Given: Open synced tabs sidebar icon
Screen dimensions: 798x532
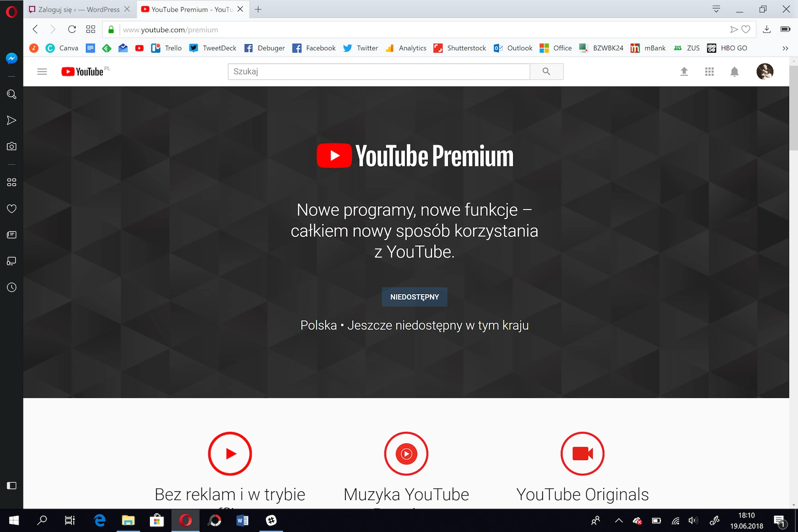Looking at the screenshot, I should coord(12,261).
